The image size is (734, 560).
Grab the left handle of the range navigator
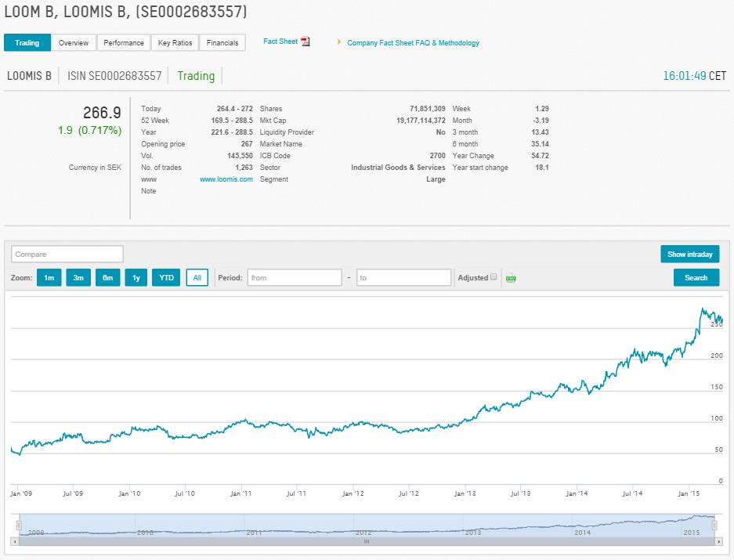point(19,526)
